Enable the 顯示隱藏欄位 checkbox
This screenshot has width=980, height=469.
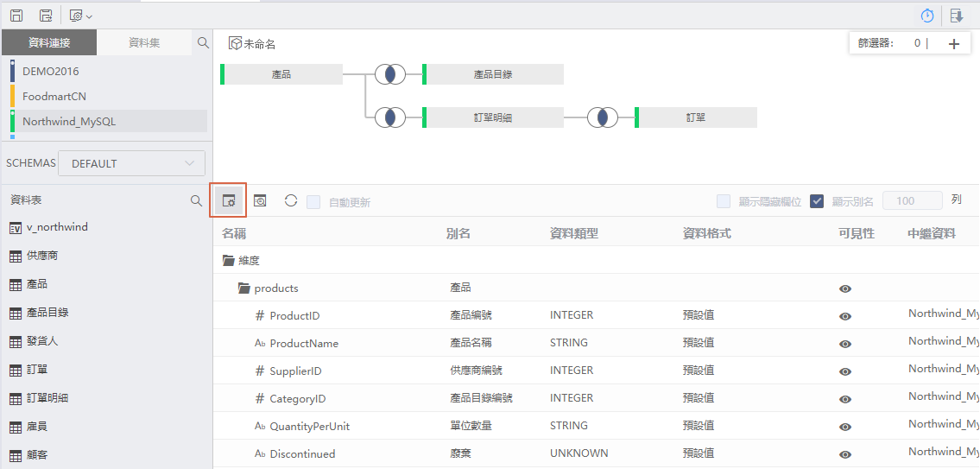(x=724, y=201)
